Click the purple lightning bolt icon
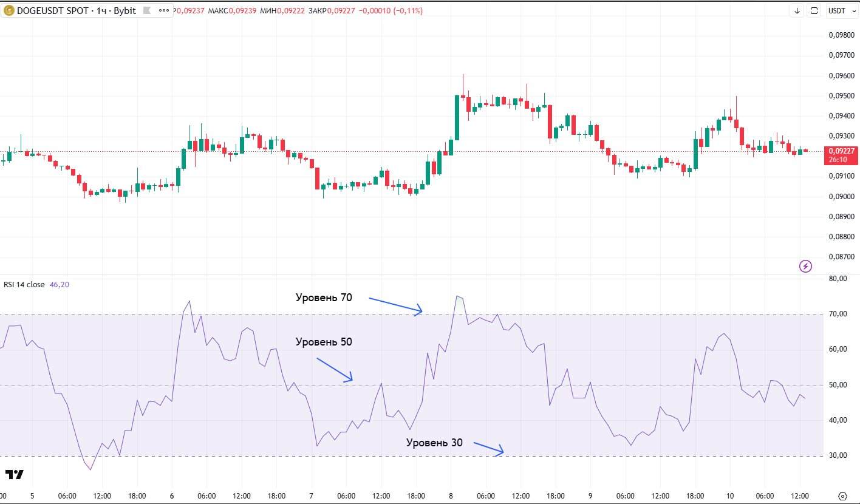The image size is (860, 504). (x=805, y=266)
